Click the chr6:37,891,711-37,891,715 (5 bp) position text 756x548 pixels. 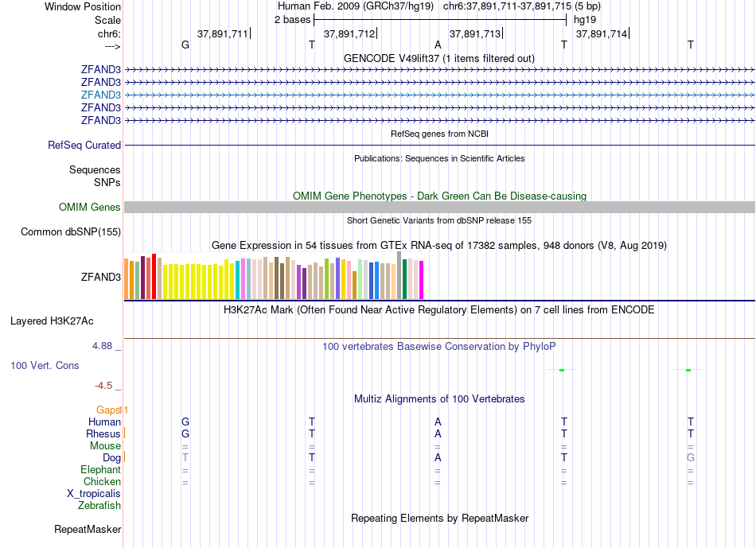click(x=522, y=6)
